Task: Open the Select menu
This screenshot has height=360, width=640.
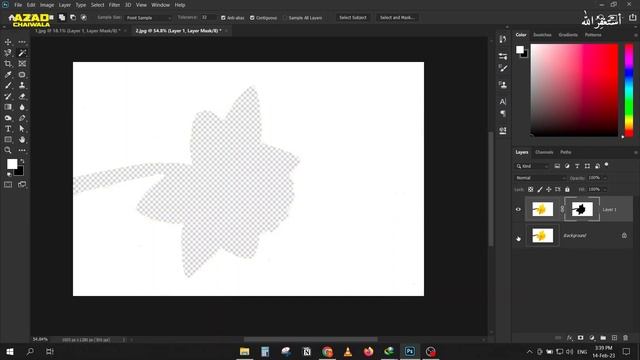Action: click(x=97, y=5)
